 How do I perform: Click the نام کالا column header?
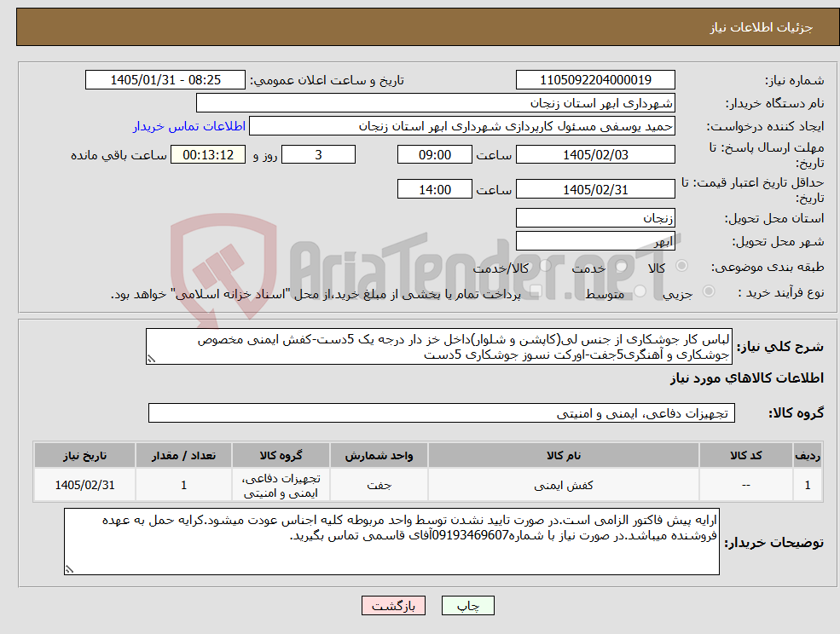pos(563,456)
